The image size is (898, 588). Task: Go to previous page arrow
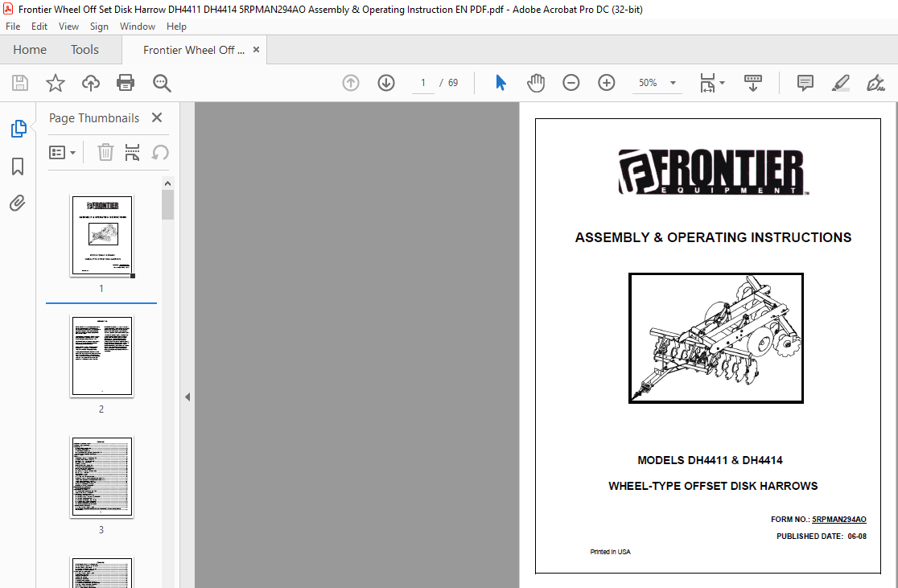point(351,83)
